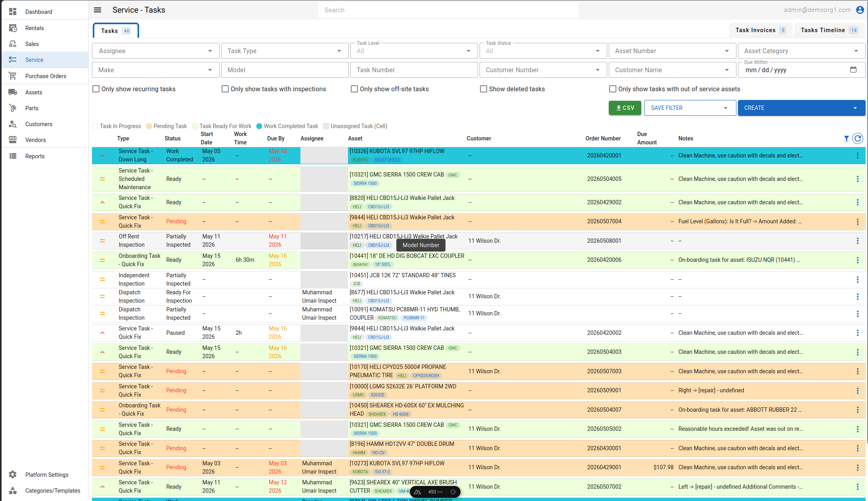Open the Task Status dropdown
The width and height of the screenshot is (868, 501).
pyautogui.click(x=543, y=51)
